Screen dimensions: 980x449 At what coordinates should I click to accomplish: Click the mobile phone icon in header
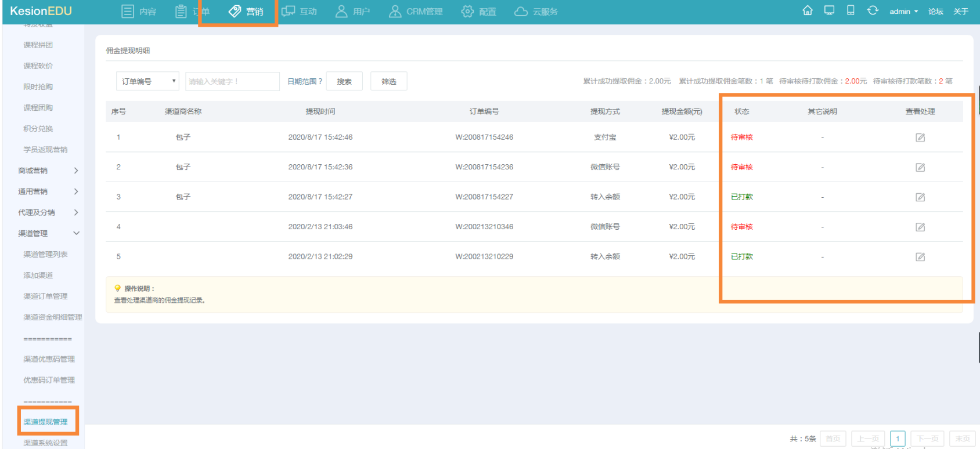[x=851, y=10]
